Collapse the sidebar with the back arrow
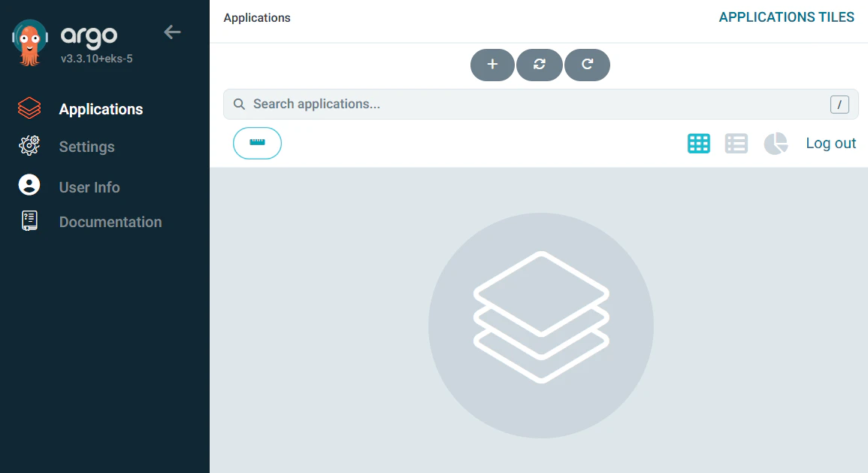This screenshot has width=868, height=473. [x=172, y=32]
